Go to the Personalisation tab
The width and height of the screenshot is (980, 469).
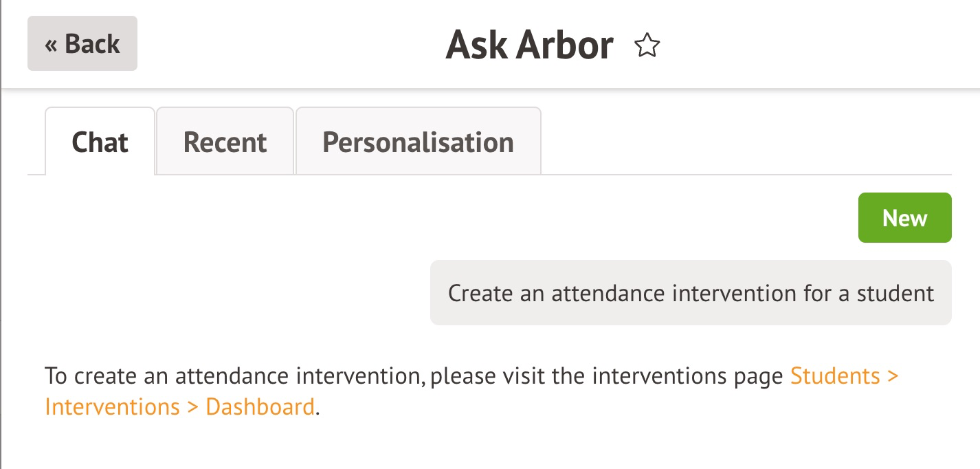(418, 142)
